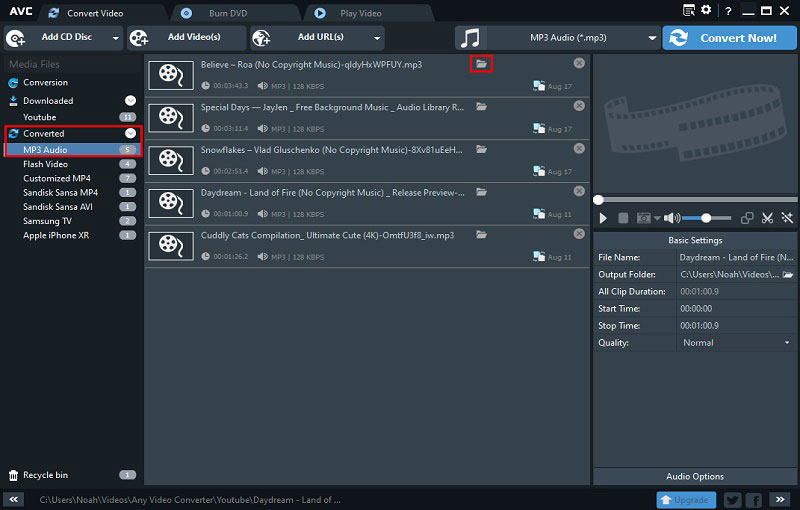Click film reel thumbnail of Believe – Roa
Viewport: 800px width, 510px height.
coord(171,75)
